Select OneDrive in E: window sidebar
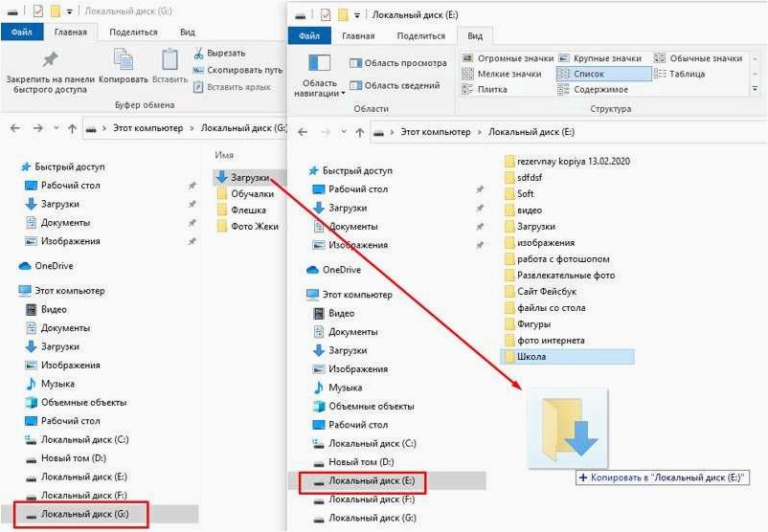 pos(333,270)
